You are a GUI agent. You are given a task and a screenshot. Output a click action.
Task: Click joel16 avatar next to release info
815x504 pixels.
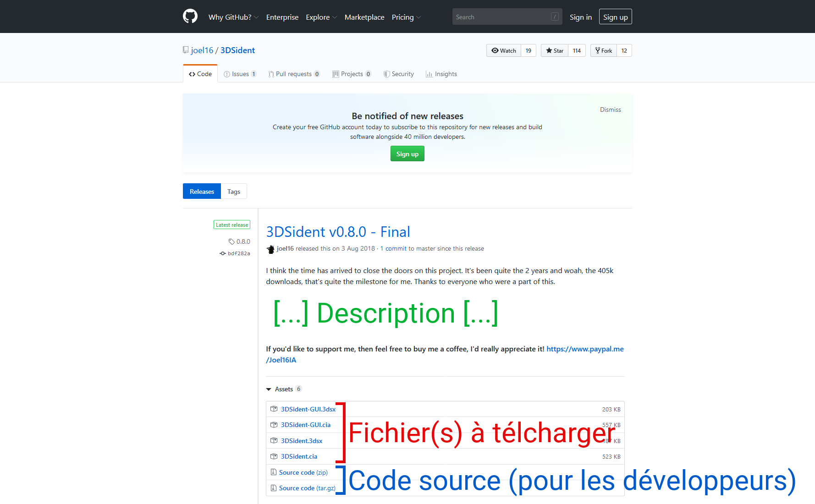270,249
